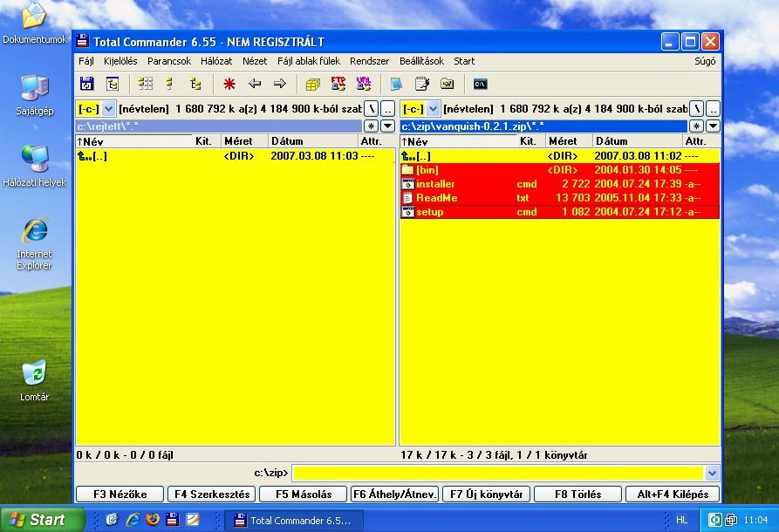
Task: Open the URL new FTP connection icon
Action: [x=364, y=84]
